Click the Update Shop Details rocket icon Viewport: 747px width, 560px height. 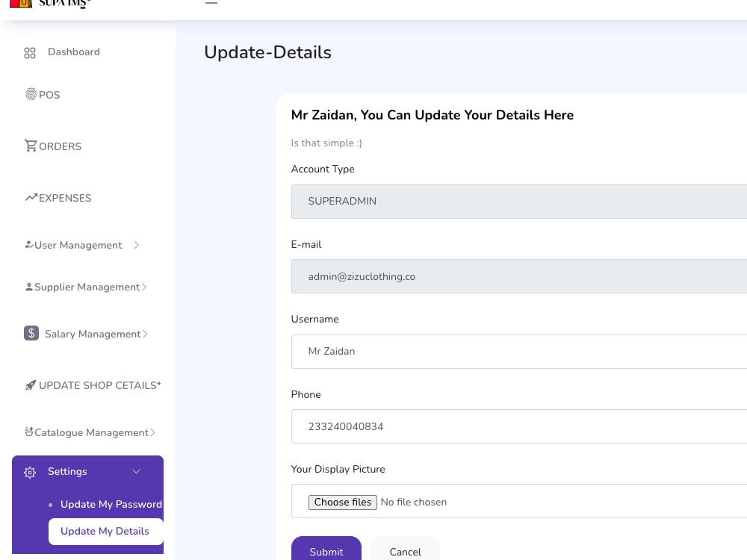click(31, 385)
